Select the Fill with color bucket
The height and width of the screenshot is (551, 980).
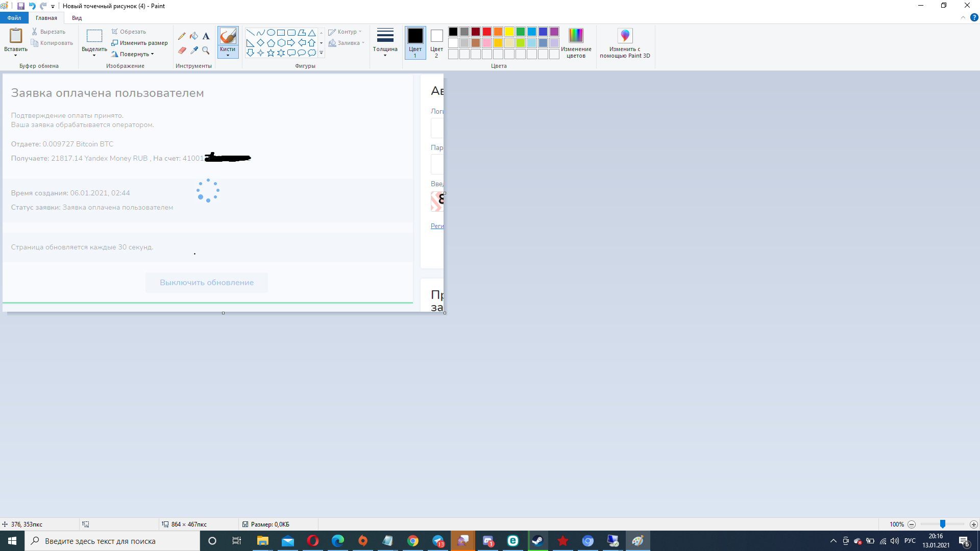tap(194, 36)
